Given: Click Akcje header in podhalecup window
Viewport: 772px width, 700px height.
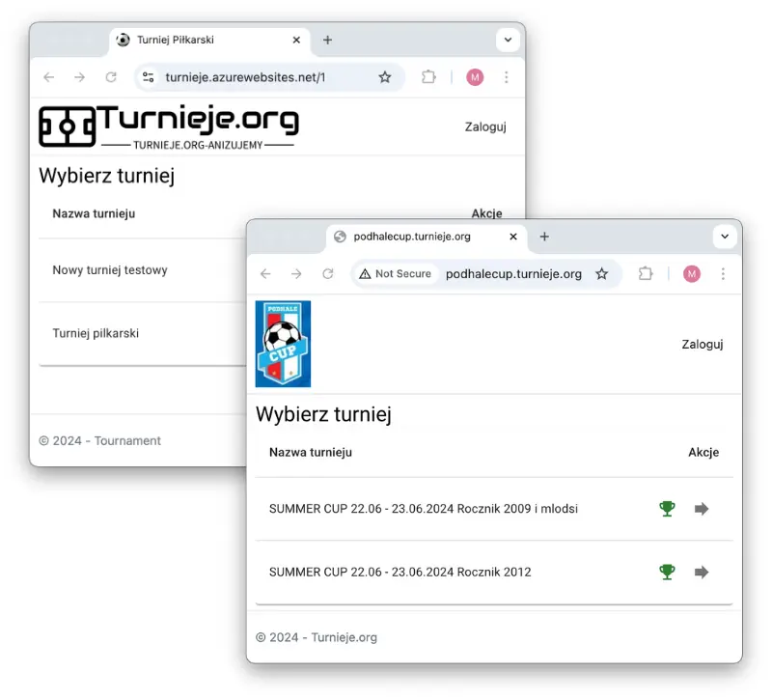Looking at the screenshot, I should pyautogui.click(x=703, y=452).
